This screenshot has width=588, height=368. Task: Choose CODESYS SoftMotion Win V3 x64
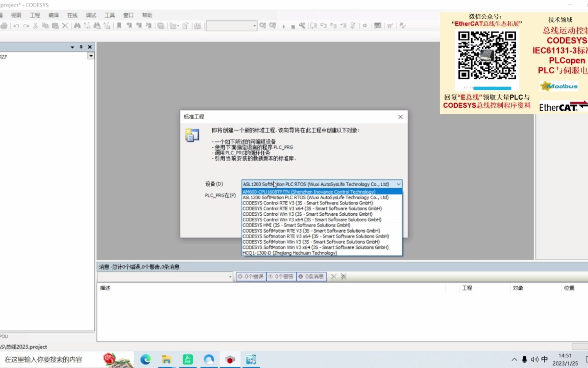click(322, 247)
